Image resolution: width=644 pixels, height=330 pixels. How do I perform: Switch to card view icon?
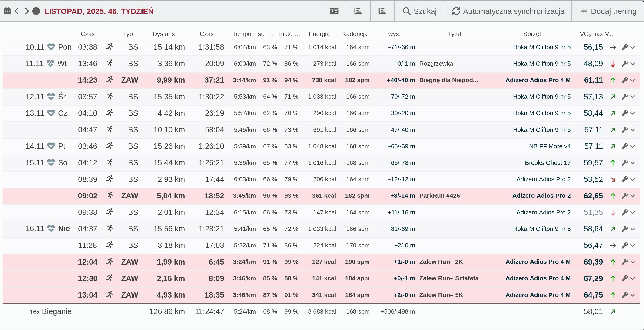pos(334,11)
